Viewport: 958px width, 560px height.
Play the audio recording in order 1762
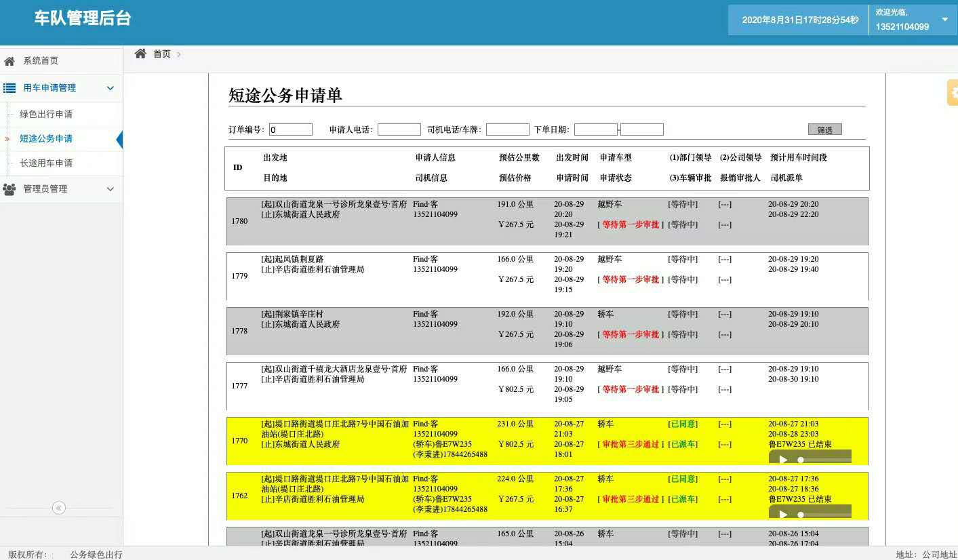click(783, 514)
